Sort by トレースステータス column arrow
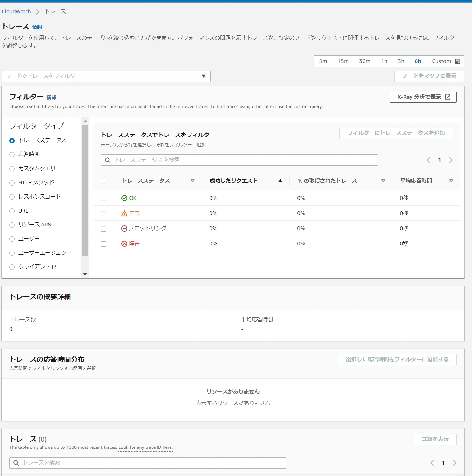Image resolution: width=472 pixels, height=476 pixels. 192,181
